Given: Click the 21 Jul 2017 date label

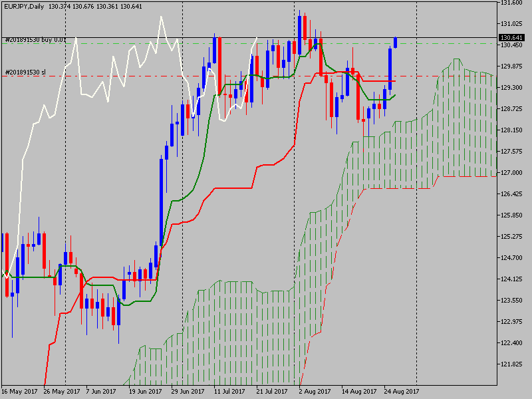Looking at the screenshot, I should (x=272, y=392).
